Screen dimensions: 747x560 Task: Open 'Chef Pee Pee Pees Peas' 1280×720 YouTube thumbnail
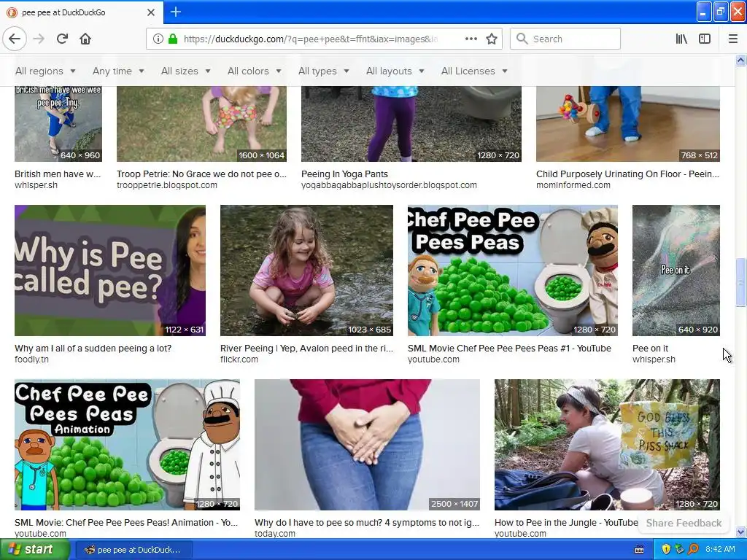513,271
